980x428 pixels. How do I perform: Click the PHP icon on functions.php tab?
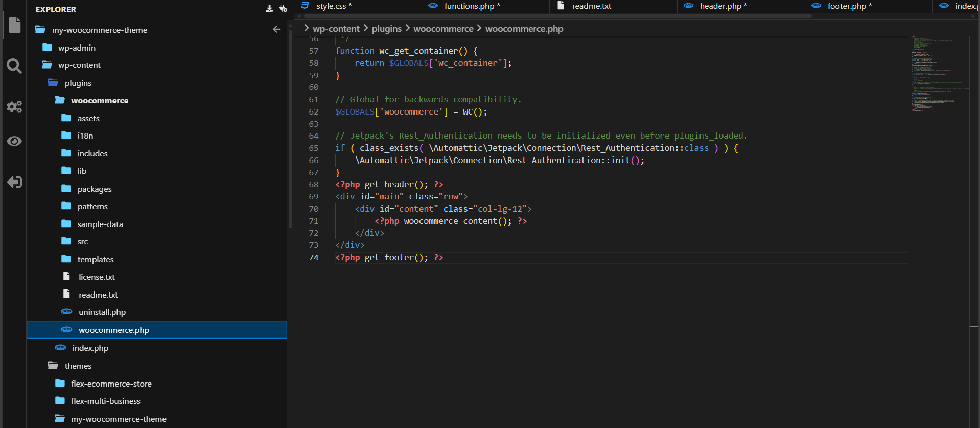pos(433,6)
